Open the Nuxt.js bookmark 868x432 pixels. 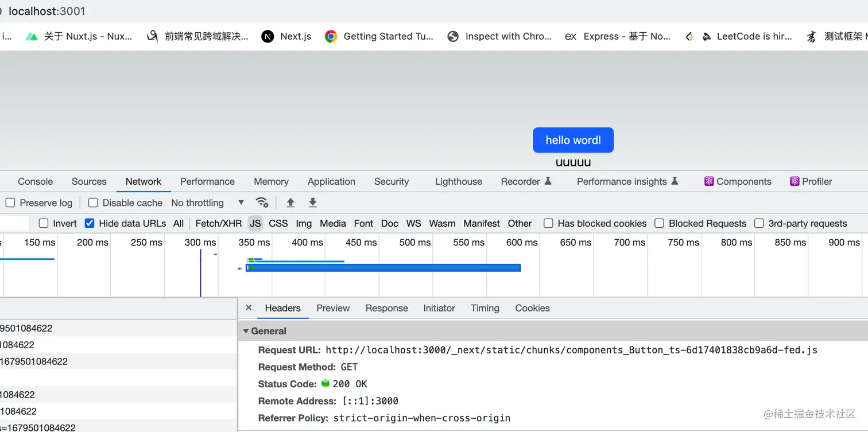79,36
